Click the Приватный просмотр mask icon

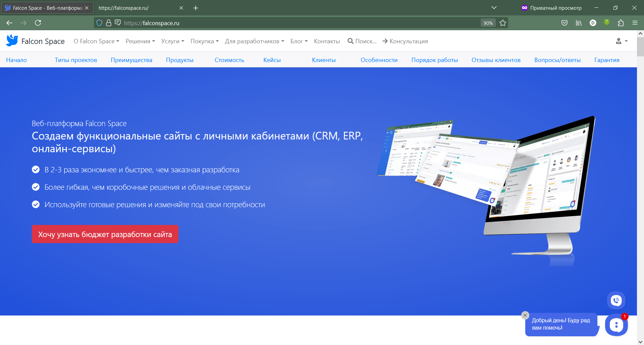coord(525,8)
